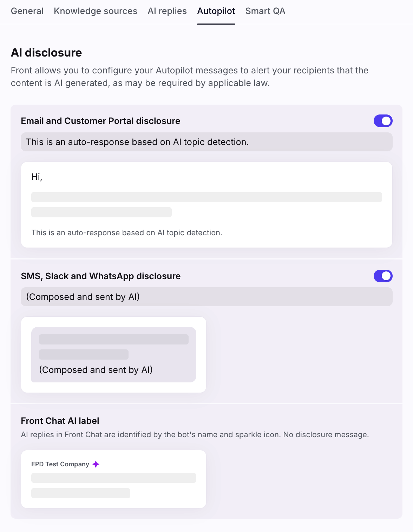
Task: Click the "Hi," greeting in email preview
Action: [37, 177]
